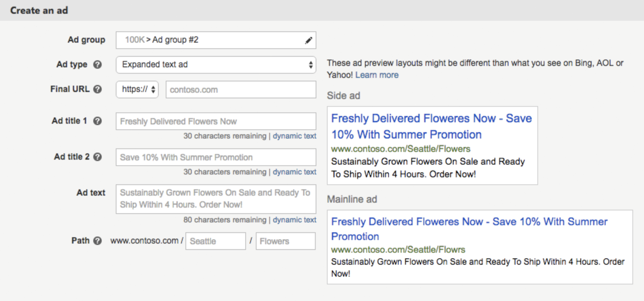Show help for Ad title 2

pyautogui.click(x=97, y=157)
